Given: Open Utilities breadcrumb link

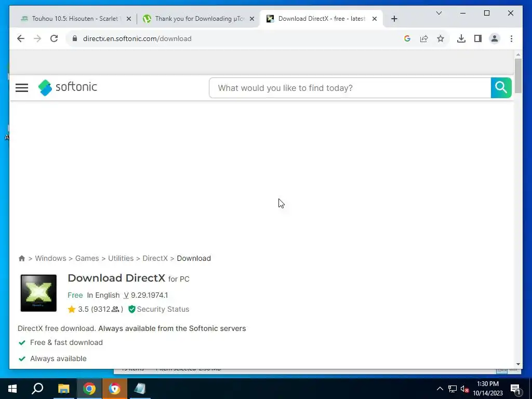Looking at the screenshot, I should (x=121, y=258).
